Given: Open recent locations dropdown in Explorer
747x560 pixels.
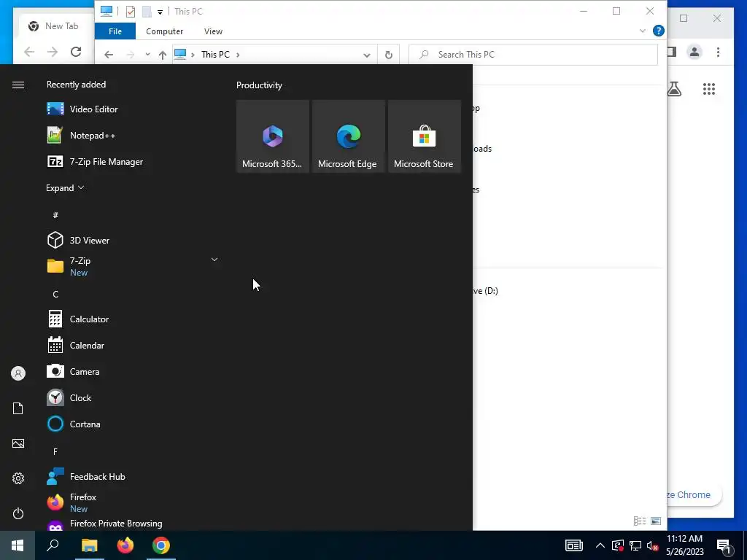Looking at the screenshot, I should click(147, 54).
